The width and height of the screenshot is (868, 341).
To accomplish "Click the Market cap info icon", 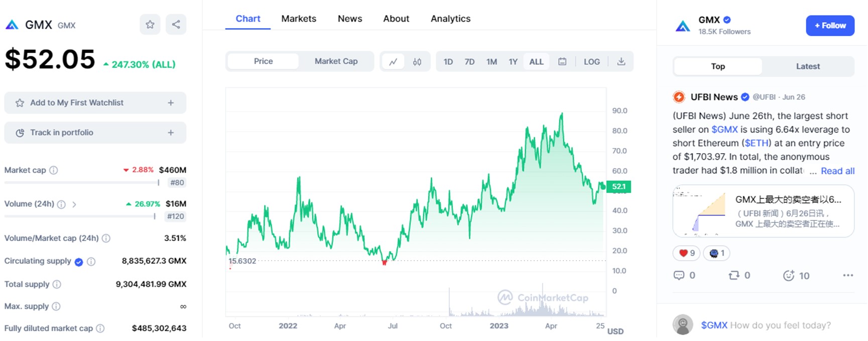I will 54,170.
